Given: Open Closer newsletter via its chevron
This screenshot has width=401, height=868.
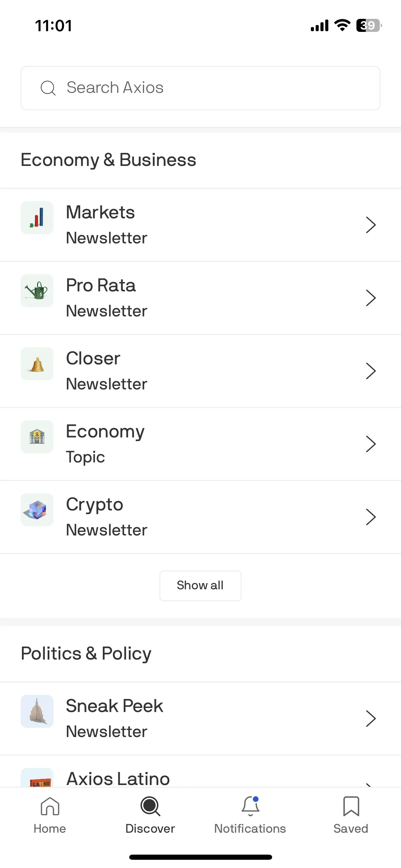Looking at the screenshot, I should pos(371,371).
